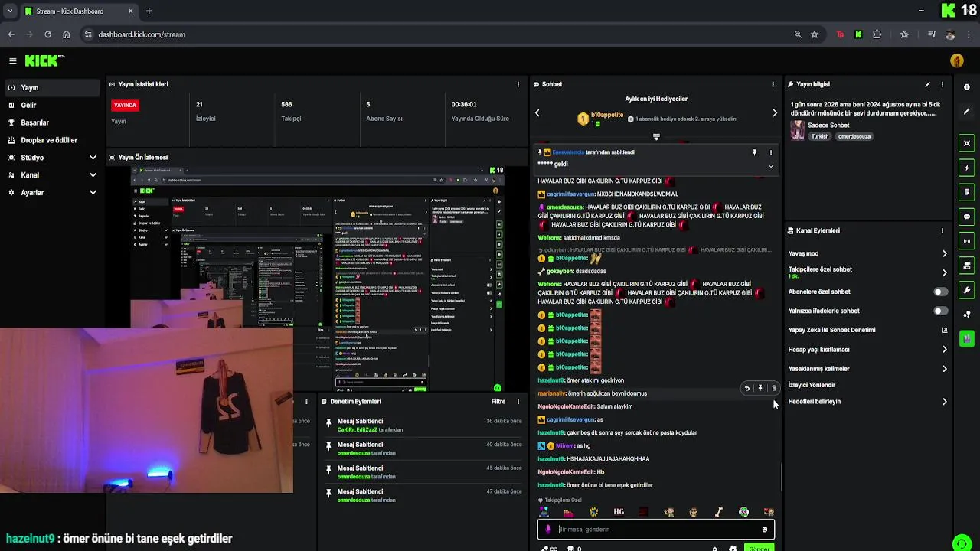Click the Turkish language tag

click(x=820, y=136)
